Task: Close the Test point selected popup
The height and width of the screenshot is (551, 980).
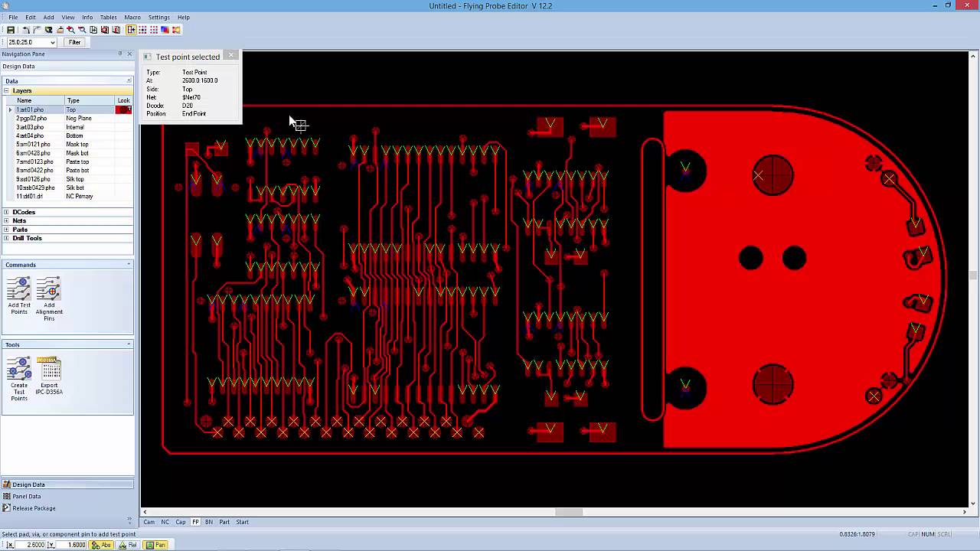Action: [231, 55]
